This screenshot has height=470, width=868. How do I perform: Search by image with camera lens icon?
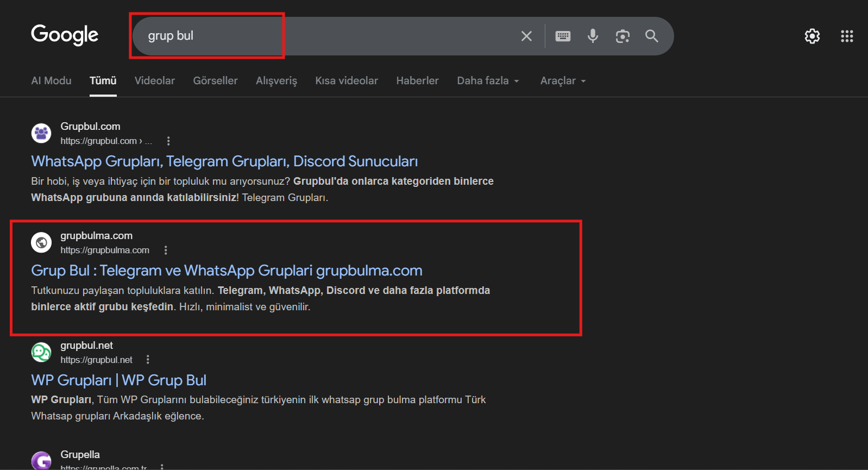(x=622, y=36)
